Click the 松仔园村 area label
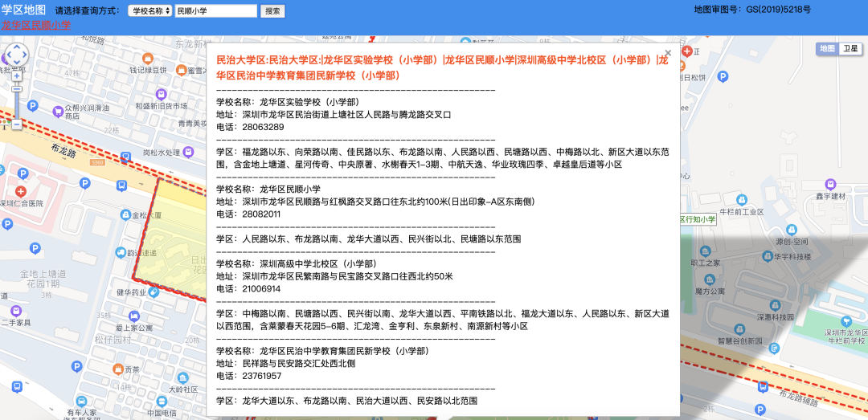 pos(113,340)
